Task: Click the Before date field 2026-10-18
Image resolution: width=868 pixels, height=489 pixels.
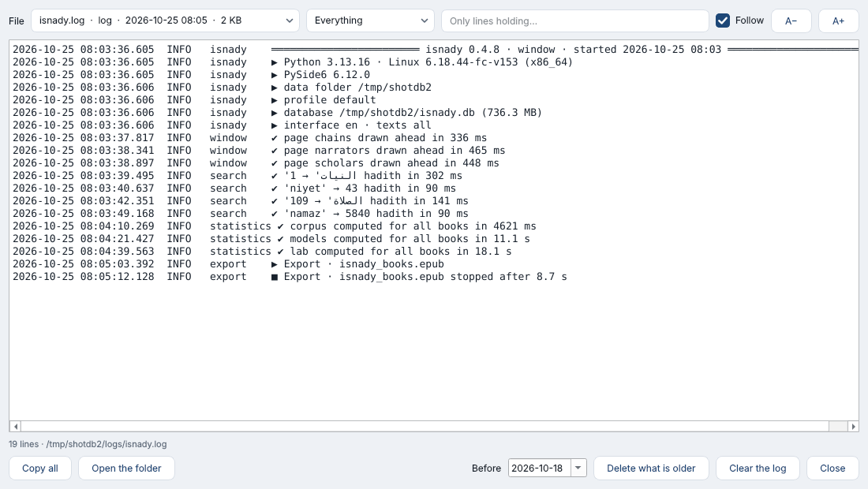Action: [x=539, y=468]
